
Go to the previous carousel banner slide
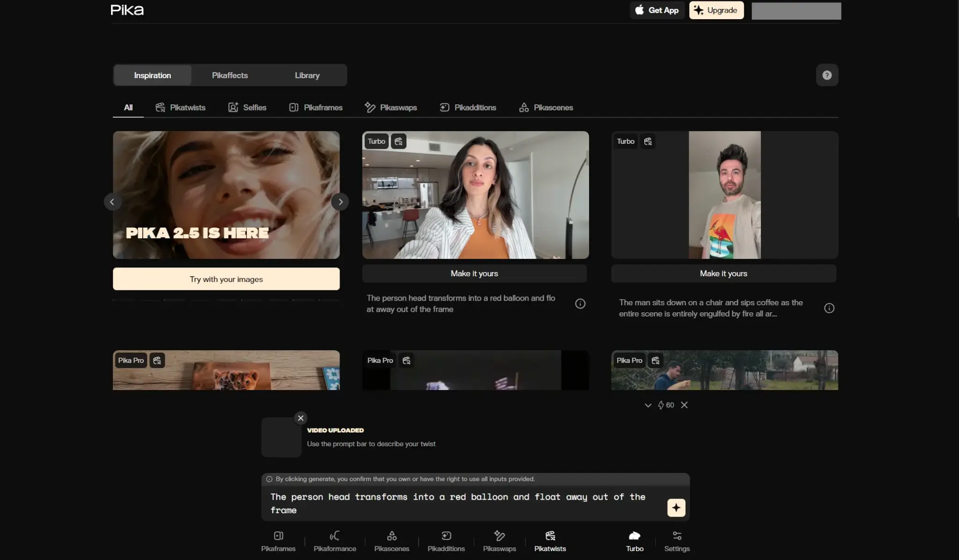112,202
